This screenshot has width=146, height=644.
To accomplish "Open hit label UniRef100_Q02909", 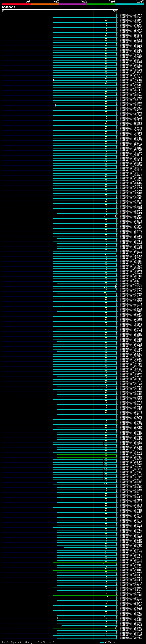I will tap(131, 25).
